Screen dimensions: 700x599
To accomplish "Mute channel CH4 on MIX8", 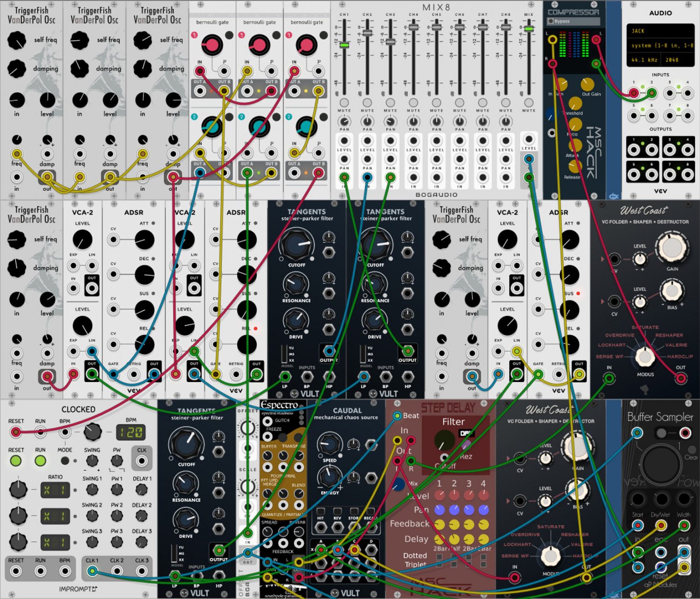I will (413, 103).
